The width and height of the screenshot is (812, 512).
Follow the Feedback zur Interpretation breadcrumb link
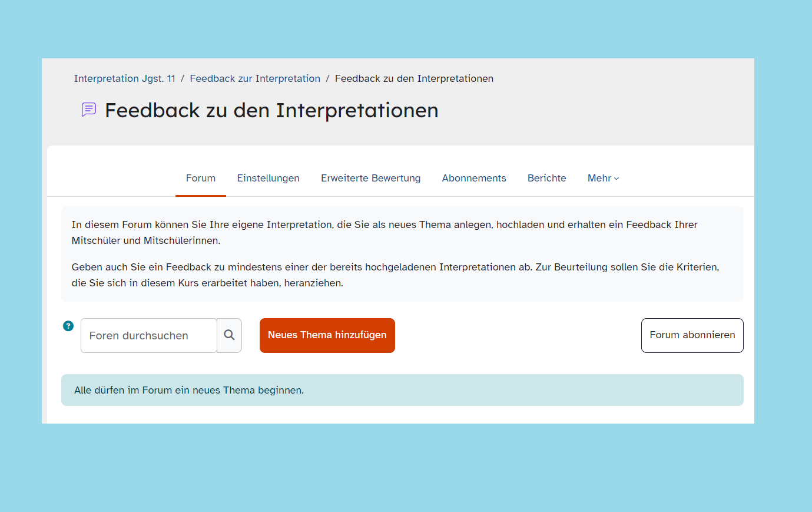pyautogui.click(x=255, y=78)
